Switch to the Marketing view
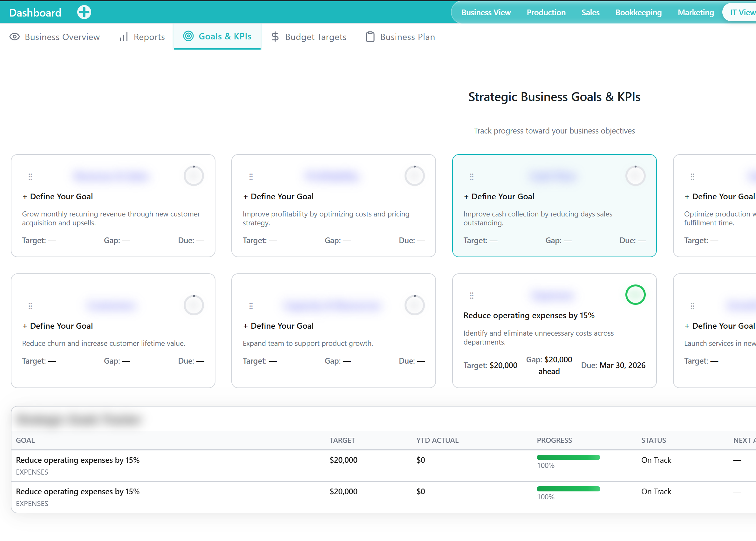 pos(695,13)
